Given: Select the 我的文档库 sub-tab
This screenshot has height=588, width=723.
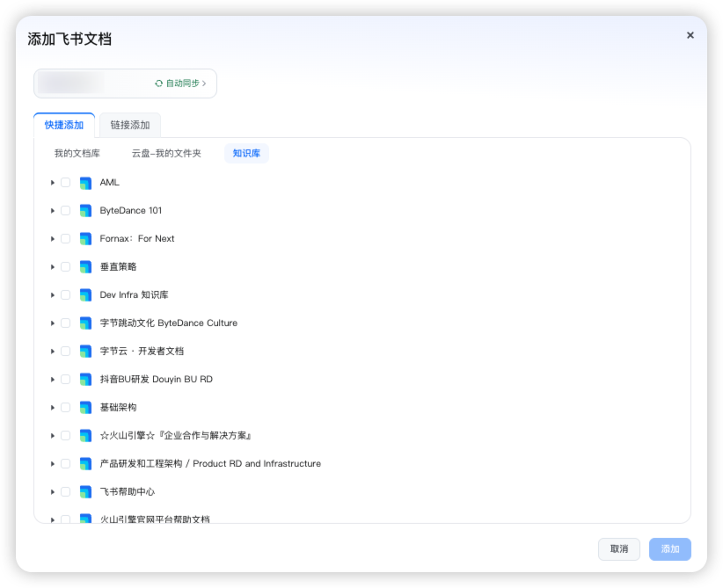Looking at the screenshot, I should [x=77, y=153].
